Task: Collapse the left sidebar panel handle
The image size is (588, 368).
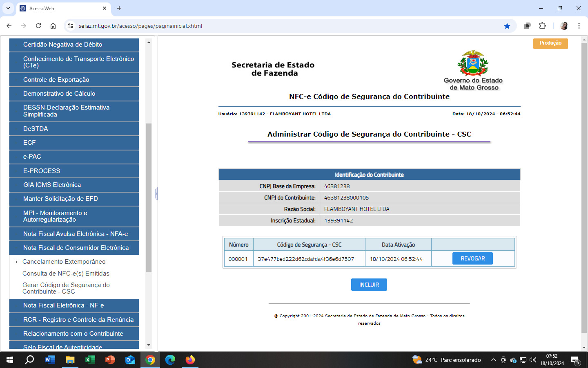Action: coord(156,193)
